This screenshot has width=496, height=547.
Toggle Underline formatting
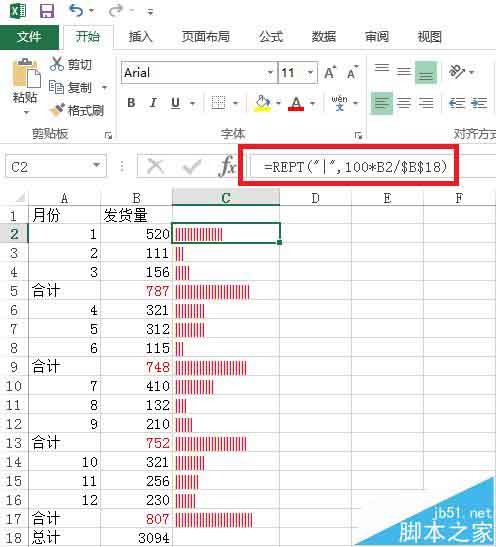(x=175, y=103)
